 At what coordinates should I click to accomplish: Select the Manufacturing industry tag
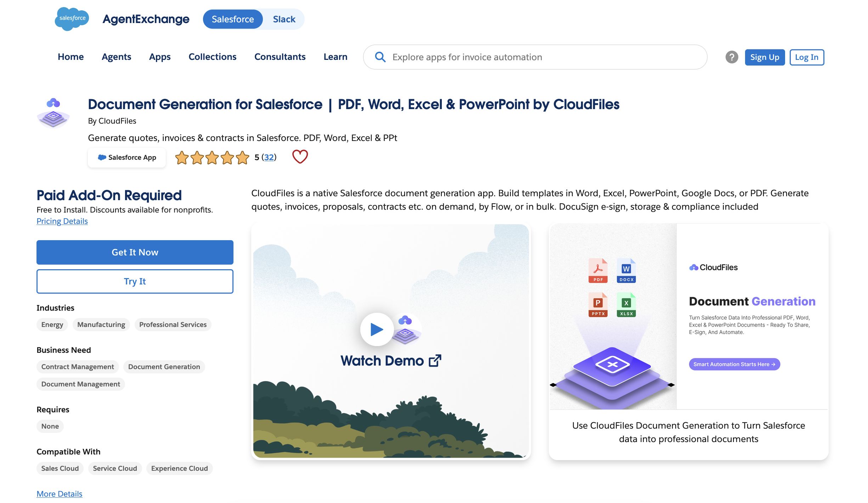click(x=101, y=324)
